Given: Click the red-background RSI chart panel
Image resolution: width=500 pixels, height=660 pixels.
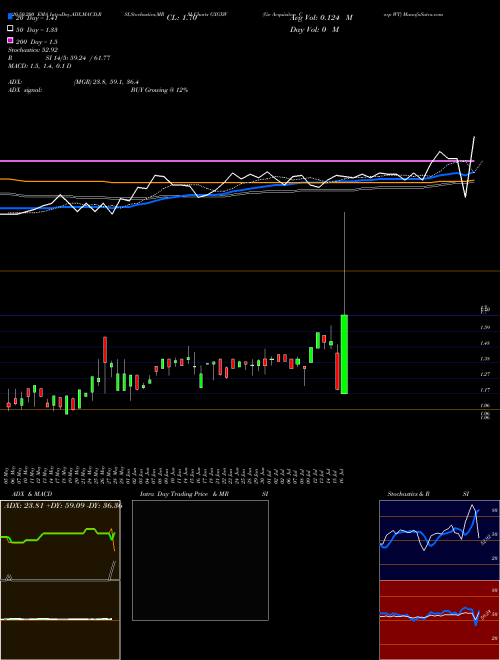Looking at the screenshot, I should [x=439, y=620].
